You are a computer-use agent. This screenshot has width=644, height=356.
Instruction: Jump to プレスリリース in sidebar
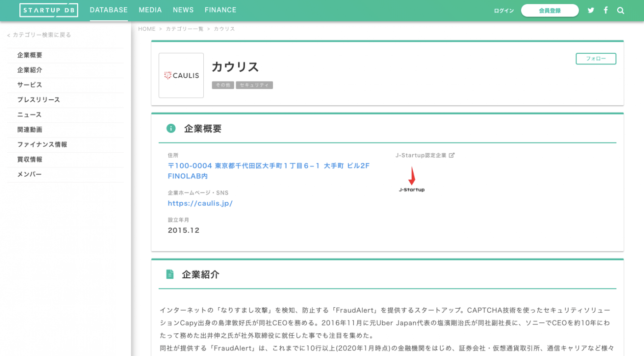click(66, 100)
